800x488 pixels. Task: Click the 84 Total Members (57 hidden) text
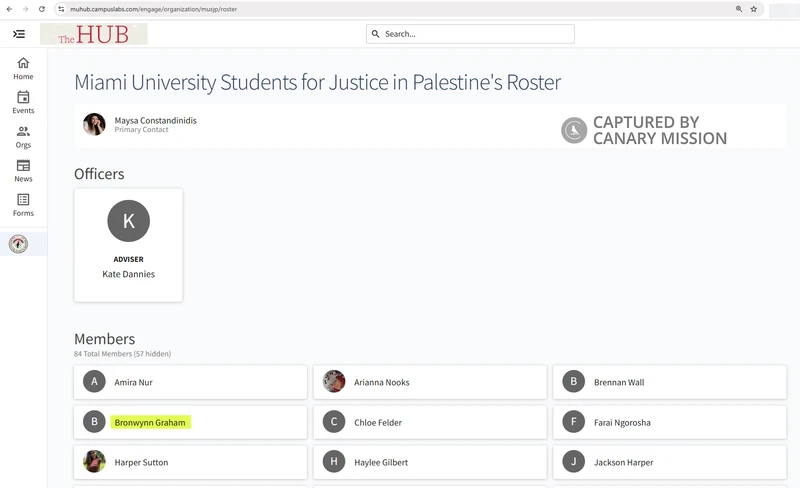point(122,354)
